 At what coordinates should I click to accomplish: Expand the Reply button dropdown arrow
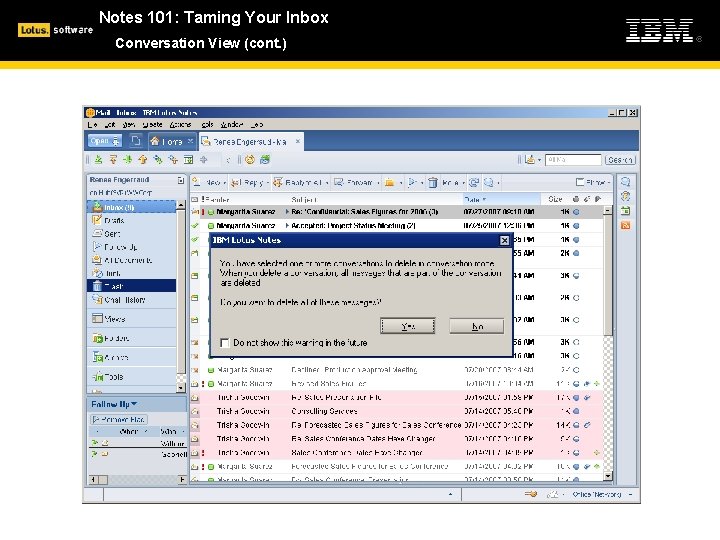pyautogui.click(x=268, y=183)
